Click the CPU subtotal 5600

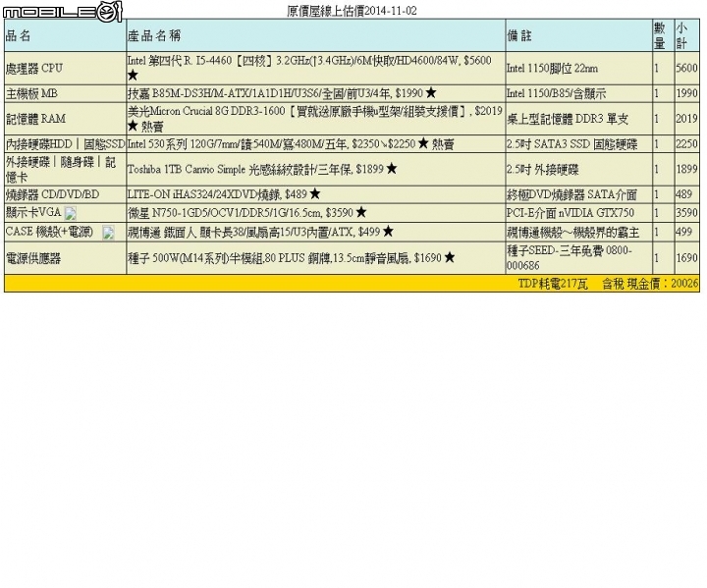(686, 68)
